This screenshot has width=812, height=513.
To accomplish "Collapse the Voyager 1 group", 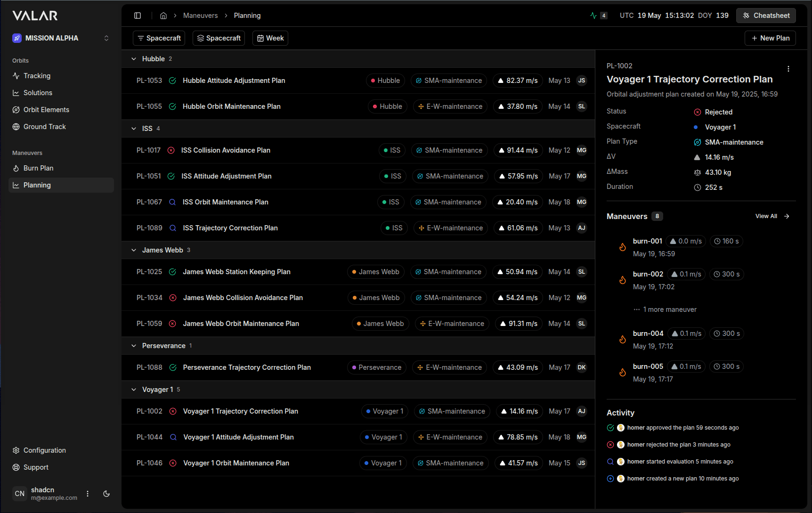I will (134, 390).
